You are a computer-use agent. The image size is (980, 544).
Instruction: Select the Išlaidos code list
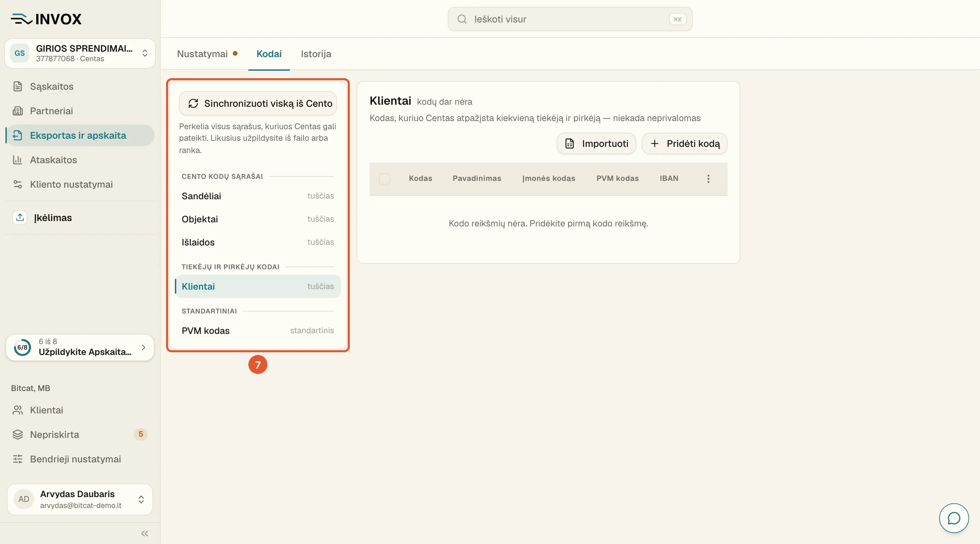click(x=258, y=242)
